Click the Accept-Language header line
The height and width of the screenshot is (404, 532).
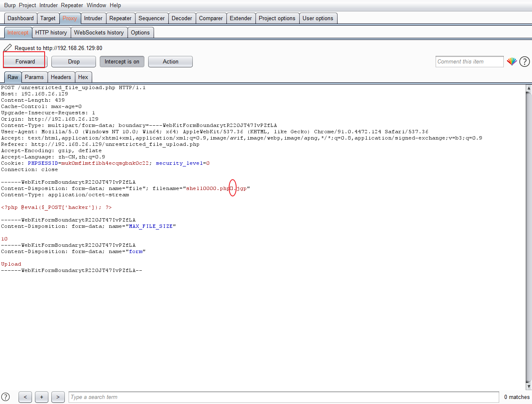pyautogui.click(x=53, y=157)
